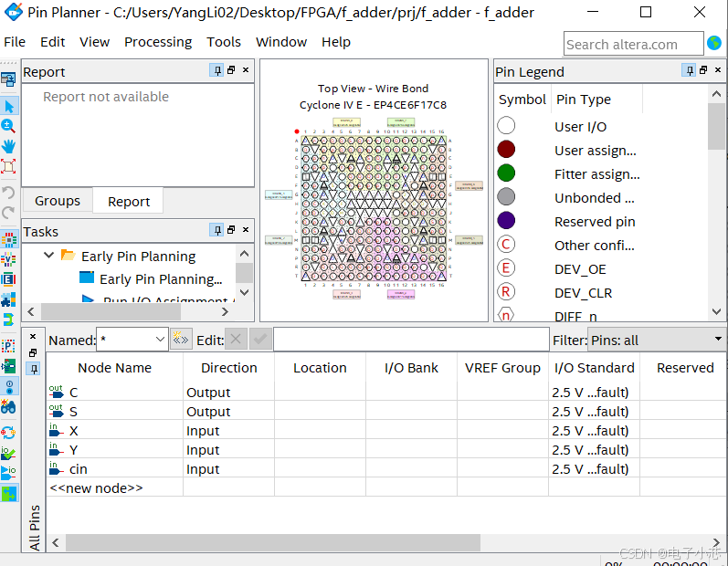Click the Search altera.com input field

pyautogui.click(x=633, y=44)
